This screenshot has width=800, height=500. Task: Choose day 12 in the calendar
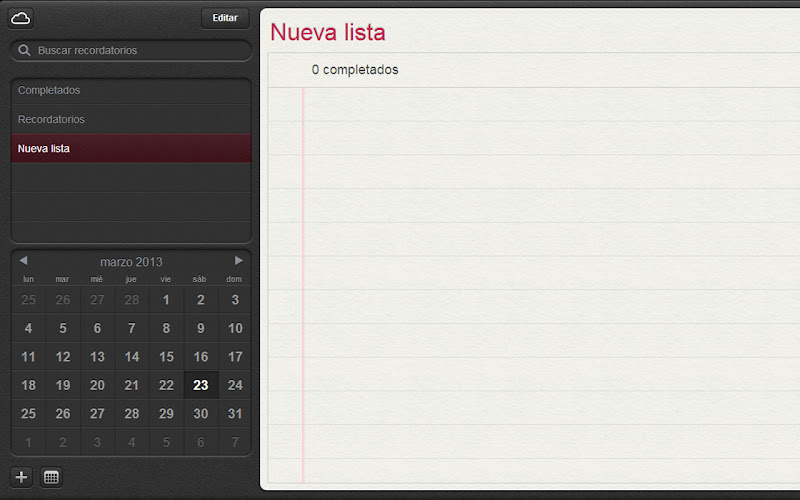(63, 357)
